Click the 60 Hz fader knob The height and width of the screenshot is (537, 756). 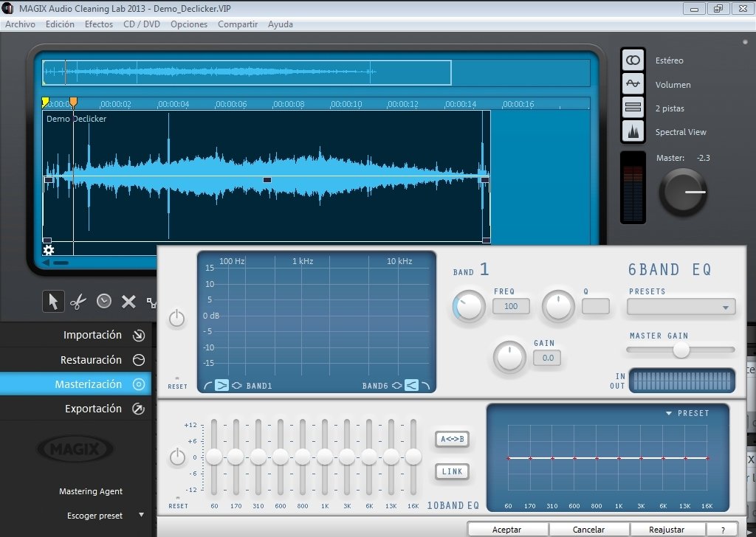(214, 457)
